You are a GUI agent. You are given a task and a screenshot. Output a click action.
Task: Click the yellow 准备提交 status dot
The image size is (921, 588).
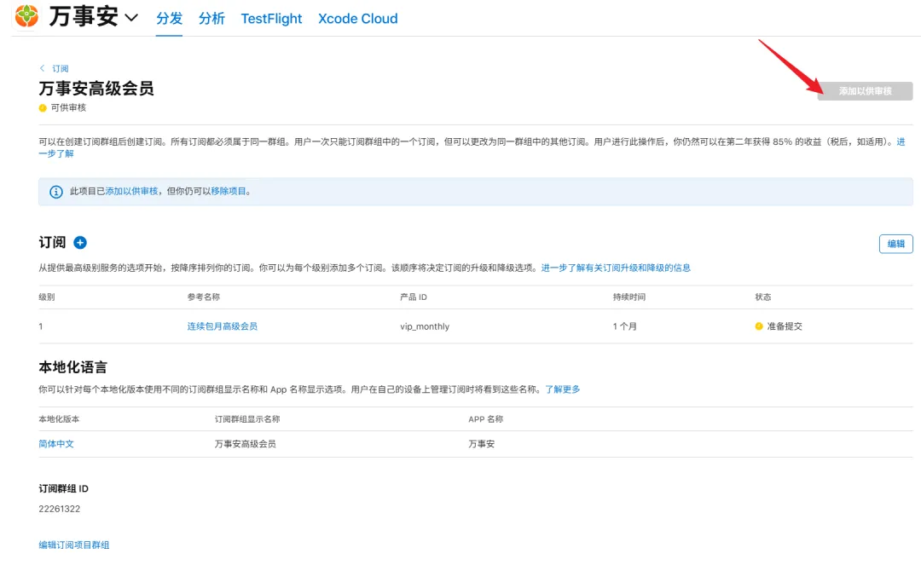(759, 326)
